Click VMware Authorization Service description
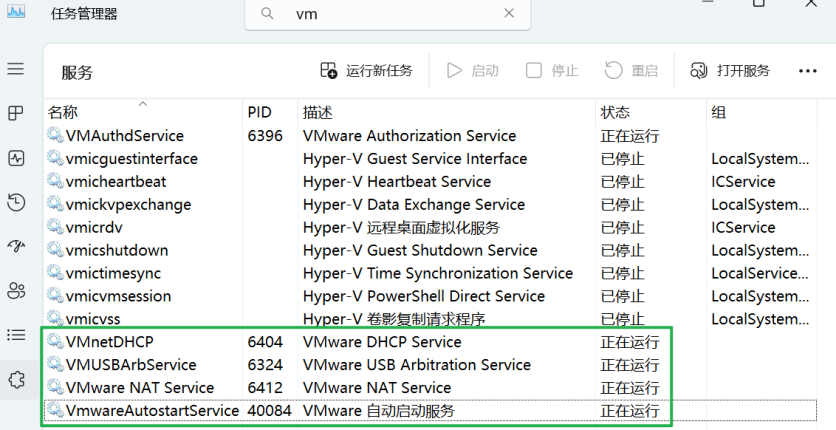 (409, 135)
